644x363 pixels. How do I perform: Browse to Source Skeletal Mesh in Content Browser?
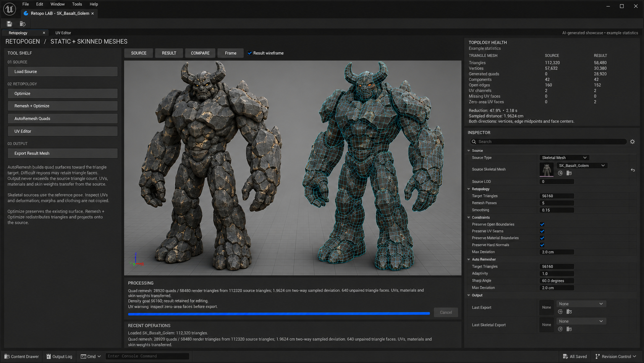click(569, 173)
